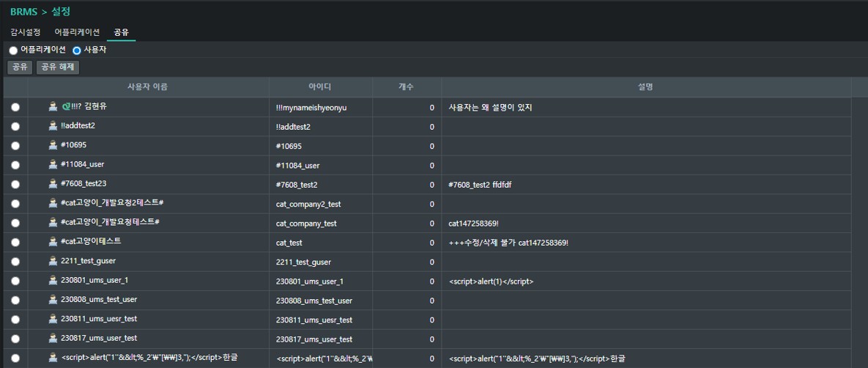The height and width of the screenshot is (368, 868).
Task: Select radio button for #11084_user row
Action: [15, 165]
